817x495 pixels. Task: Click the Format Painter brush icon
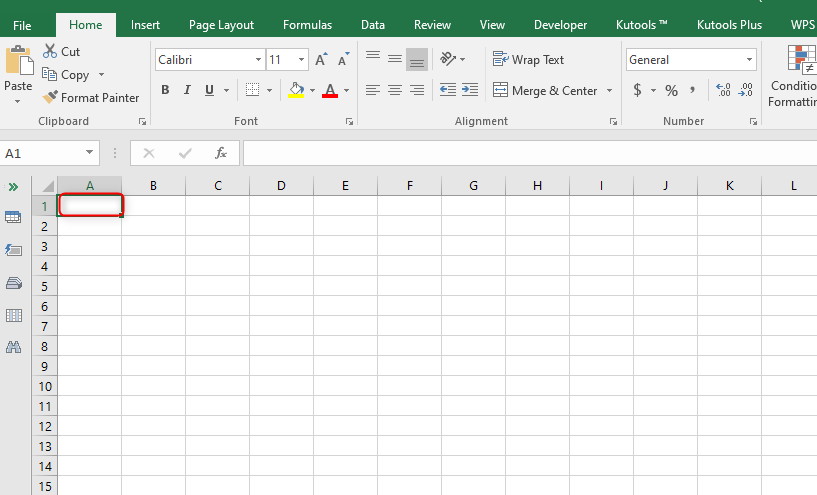click(x=50, y=98)
